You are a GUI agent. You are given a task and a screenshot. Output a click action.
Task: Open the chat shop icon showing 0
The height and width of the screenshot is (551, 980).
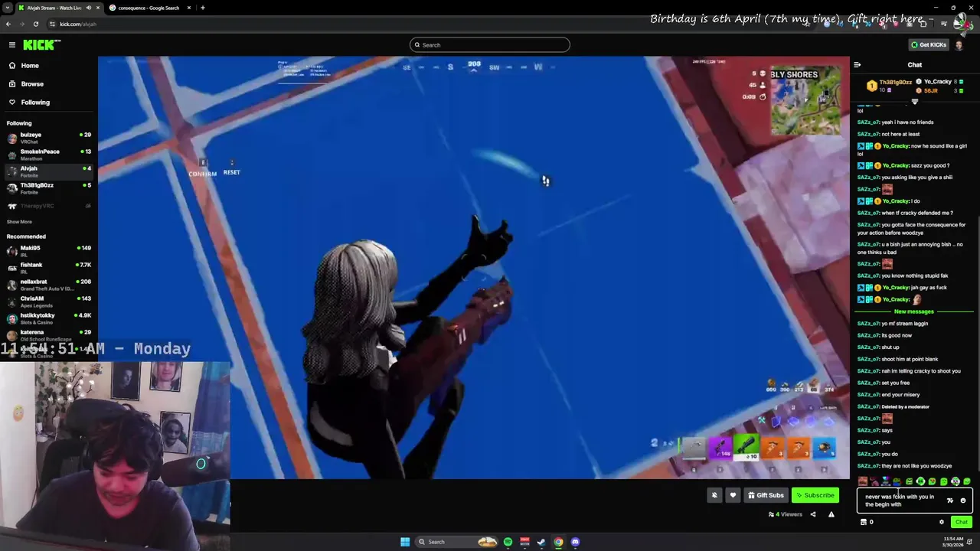tap(867, 522)
